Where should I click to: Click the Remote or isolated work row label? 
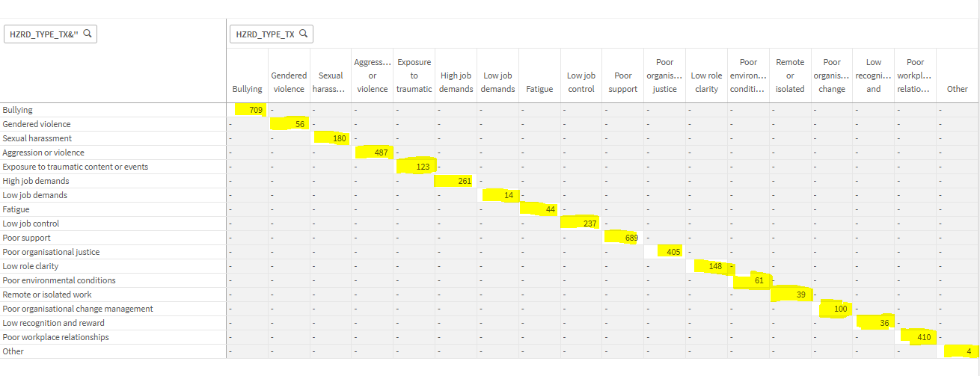(47, 295)
